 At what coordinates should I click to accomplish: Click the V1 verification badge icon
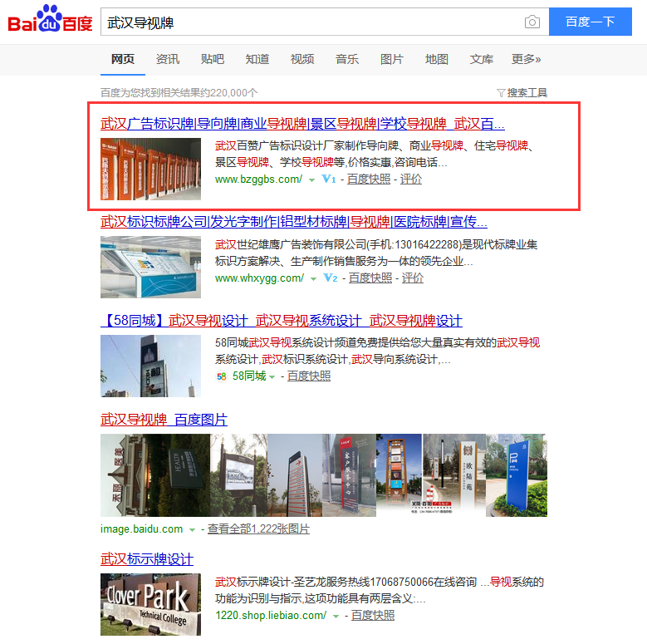coord(329,179)
